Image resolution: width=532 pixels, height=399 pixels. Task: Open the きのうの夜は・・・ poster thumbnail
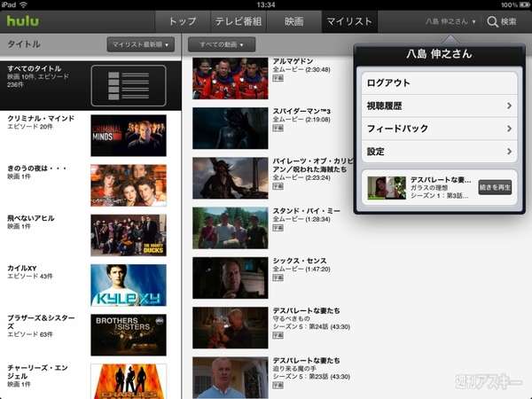tap(129, 185)
